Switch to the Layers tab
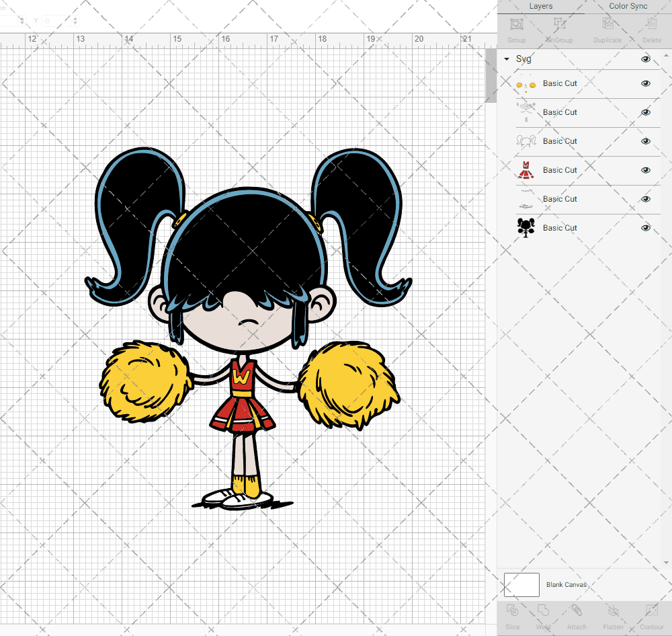Image resolution: width=672 pixels, height=636 pixels. pyautogui.click(x=540, y=6)
